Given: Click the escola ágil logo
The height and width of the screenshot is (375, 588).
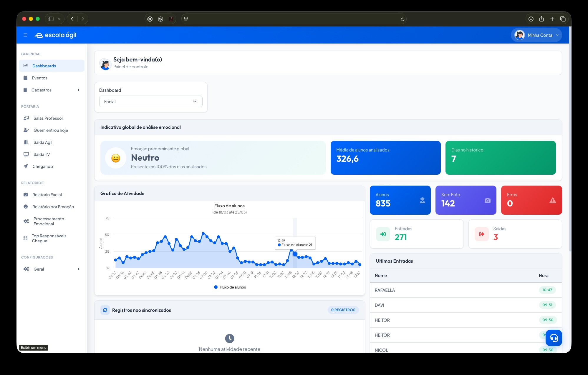Looking at the screenshot, I should pyautogui.click(x=56, y=35).
